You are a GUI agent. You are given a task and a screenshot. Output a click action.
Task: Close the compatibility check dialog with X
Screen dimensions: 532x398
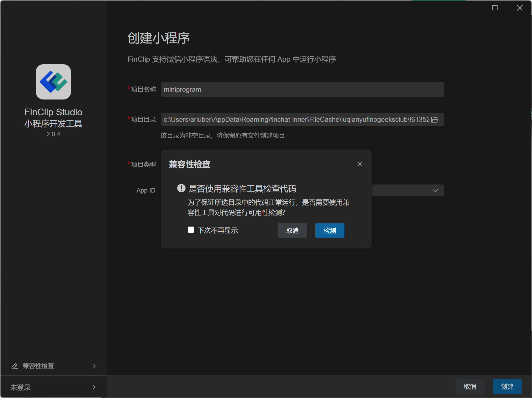pyautogui.click(x=359, y=164)
